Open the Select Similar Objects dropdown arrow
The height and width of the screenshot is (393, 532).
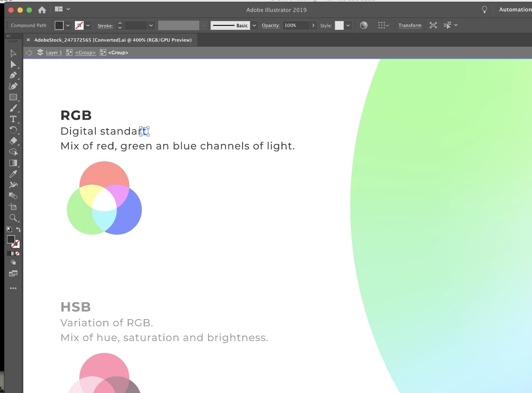(456, 25)
